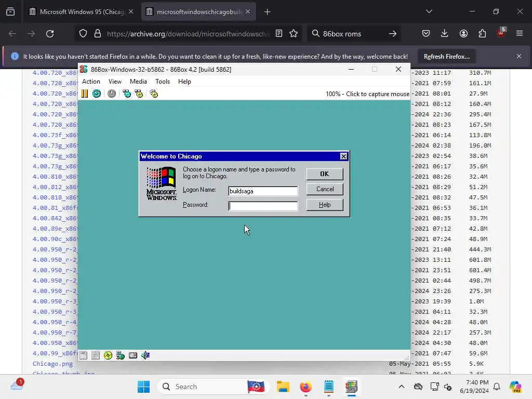The width and height of the screenshot is (532, 399).
Task: Click the network status bar icon in 86Box
Action: (x=121, y=355)
